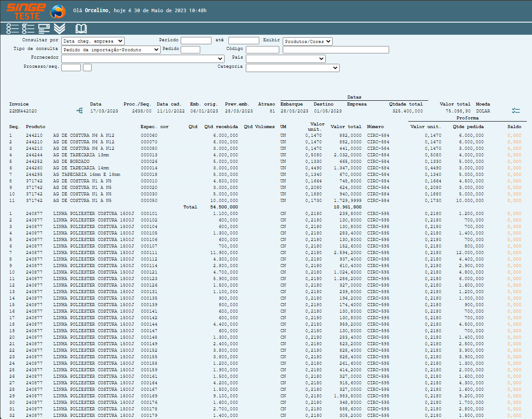Open the Categoria dropdown

pyautogui.click(x=292, y=68)
